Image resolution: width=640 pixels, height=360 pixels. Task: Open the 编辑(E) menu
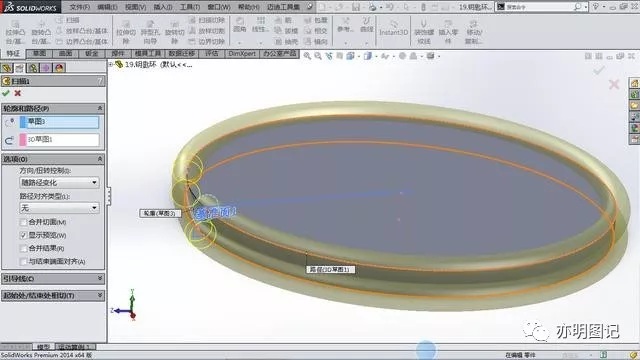pyautogui.click(x=107, y=7)
